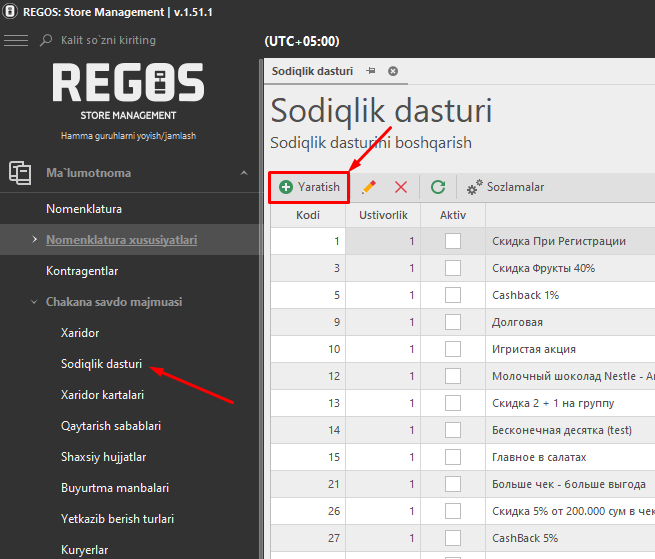The width and height of the screenshot is (655, 559).
Task: Select the Скидка При Регистрации row name
Action: [x=559, y=241]
